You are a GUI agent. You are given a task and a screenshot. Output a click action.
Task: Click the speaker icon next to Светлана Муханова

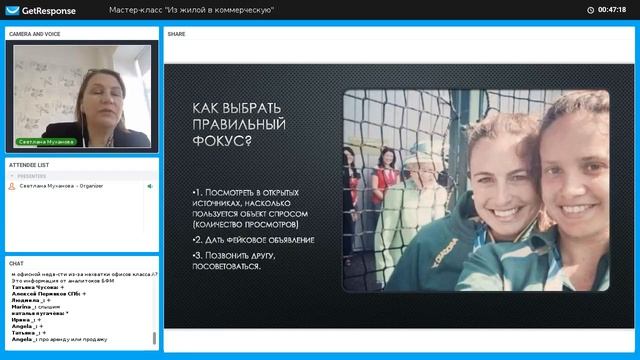tap(150, 186)
